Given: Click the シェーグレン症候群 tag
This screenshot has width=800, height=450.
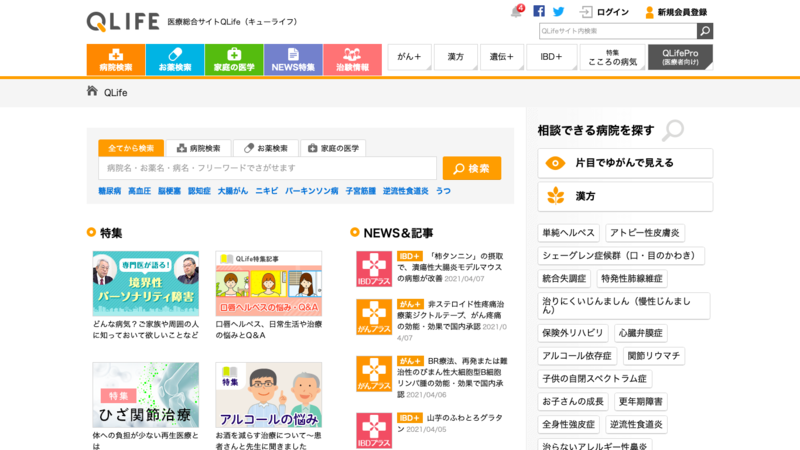Looking at the screenshot, I should [x=621, y=256].
